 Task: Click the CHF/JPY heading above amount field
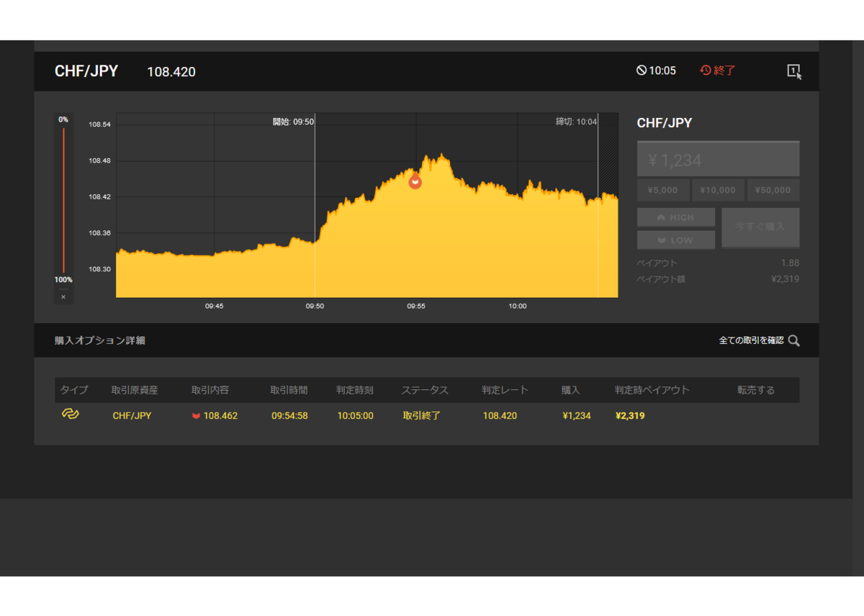(665, 123)
